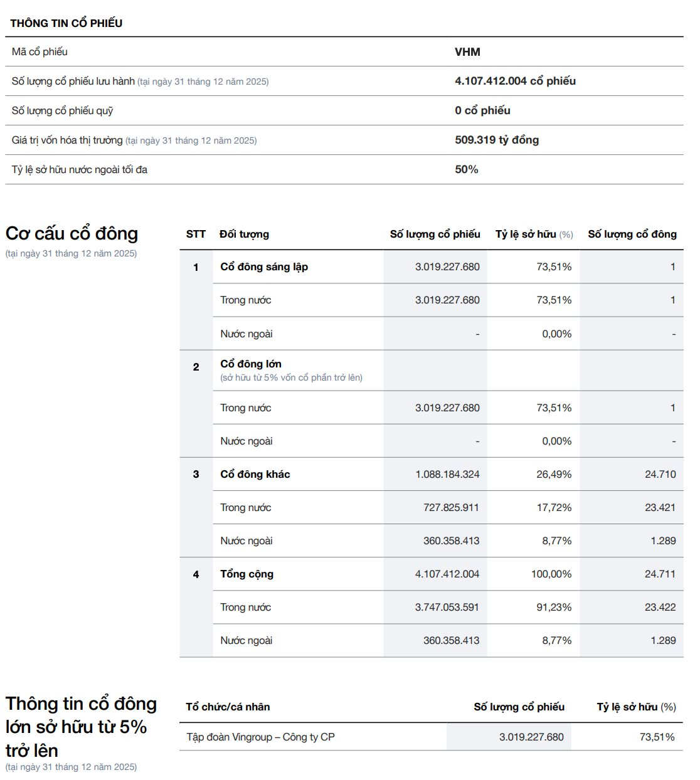Click the "Số lượng cổ đông" column header
The image size is (700, 780).
(x=632, y=234)
